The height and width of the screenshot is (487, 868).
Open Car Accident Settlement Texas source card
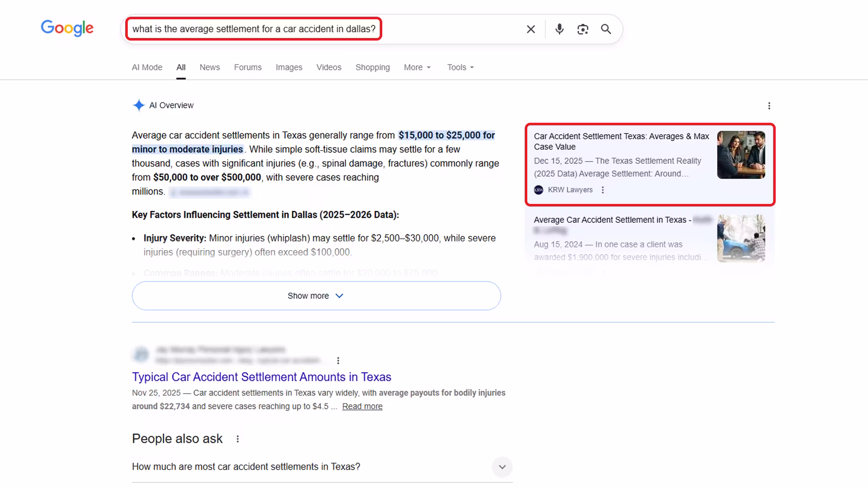pyautogui.click(x=650, y=164)
